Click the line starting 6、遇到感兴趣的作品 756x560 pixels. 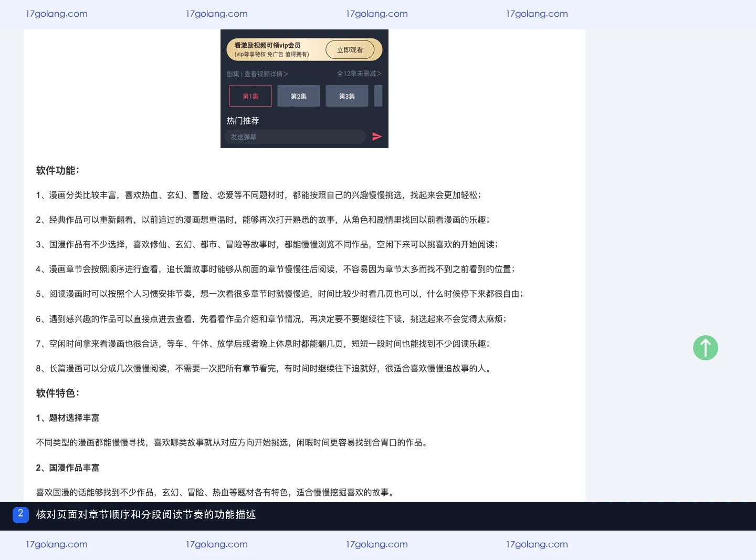pos(271,319)
